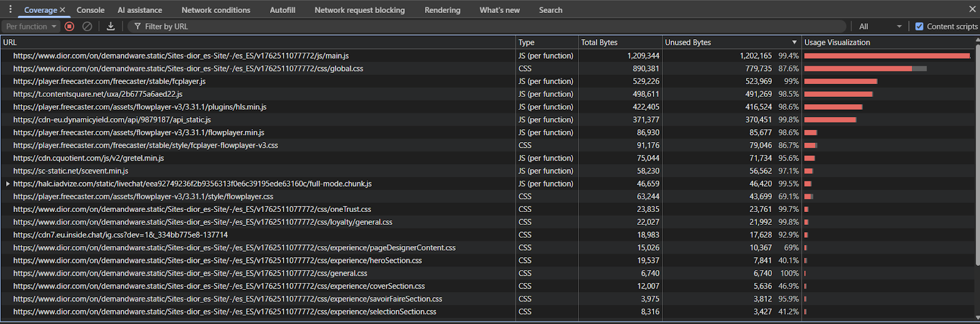Switch to the Rendering tab
This screenshot has height=324, width=980.
(x=442, y=10)
